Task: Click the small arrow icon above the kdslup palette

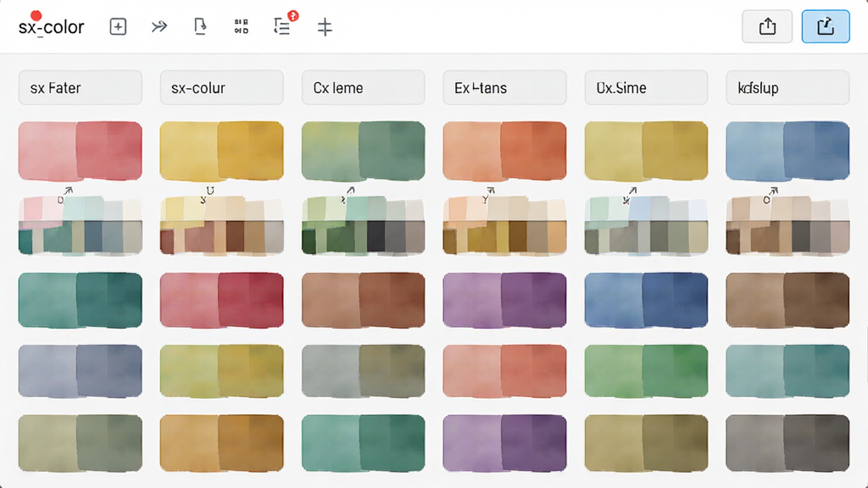Action: [773, 191]
